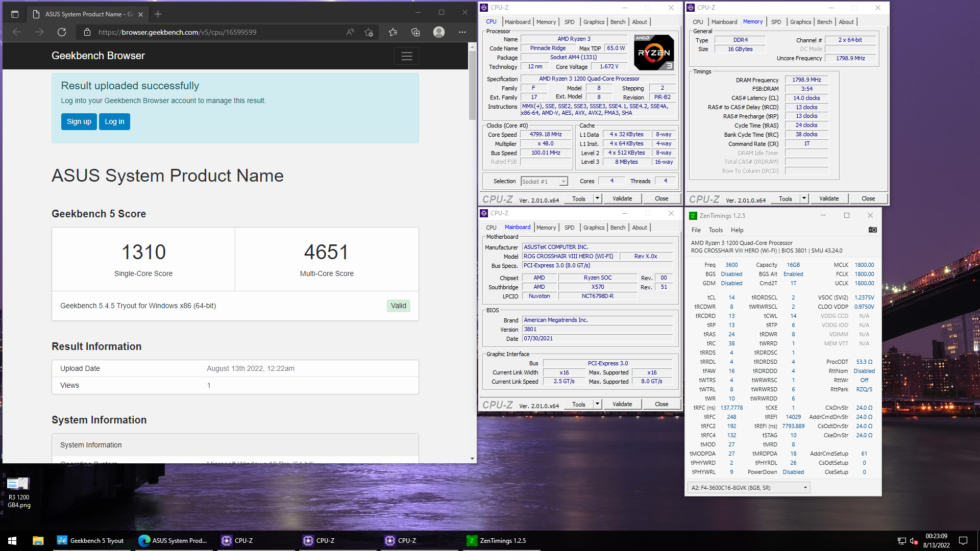Open the Favorites list icon
980x551 pixels.
coord(393,32)
